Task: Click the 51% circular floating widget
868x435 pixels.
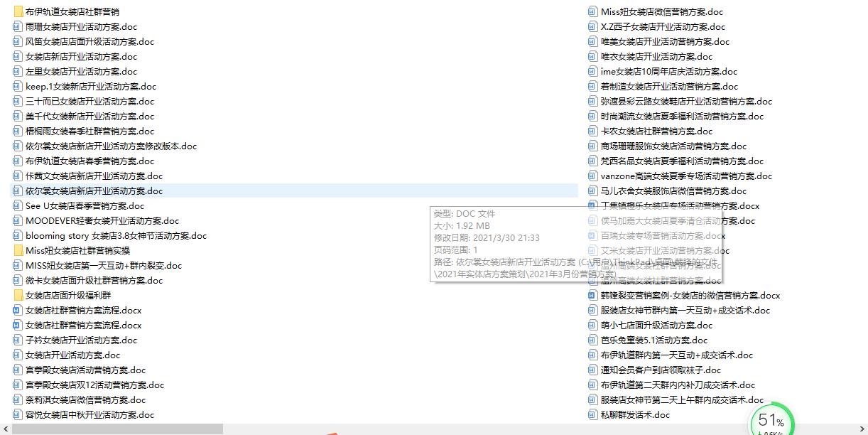Action: [x=771, y=421]
